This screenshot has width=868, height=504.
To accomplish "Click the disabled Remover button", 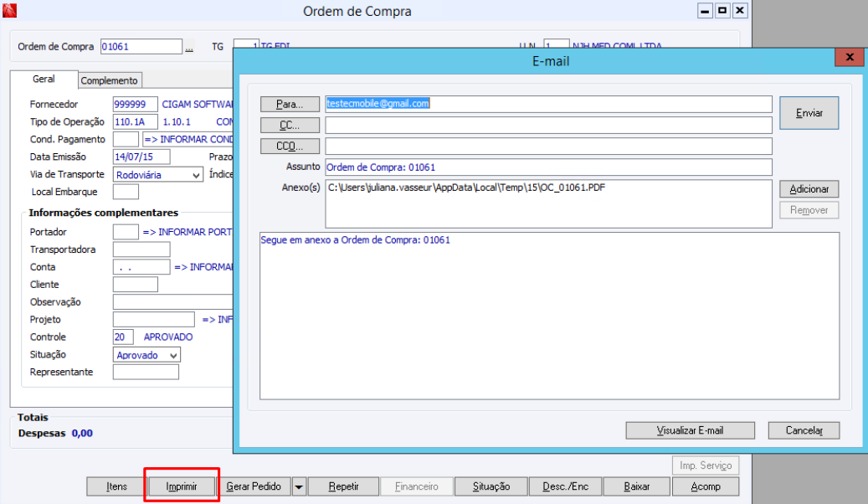I will (809, 210).
